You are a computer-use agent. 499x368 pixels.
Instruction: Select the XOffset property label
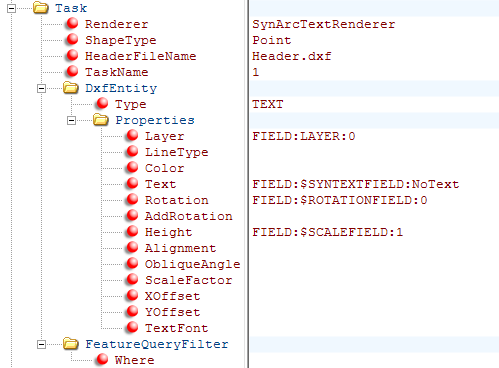(173, 296)
